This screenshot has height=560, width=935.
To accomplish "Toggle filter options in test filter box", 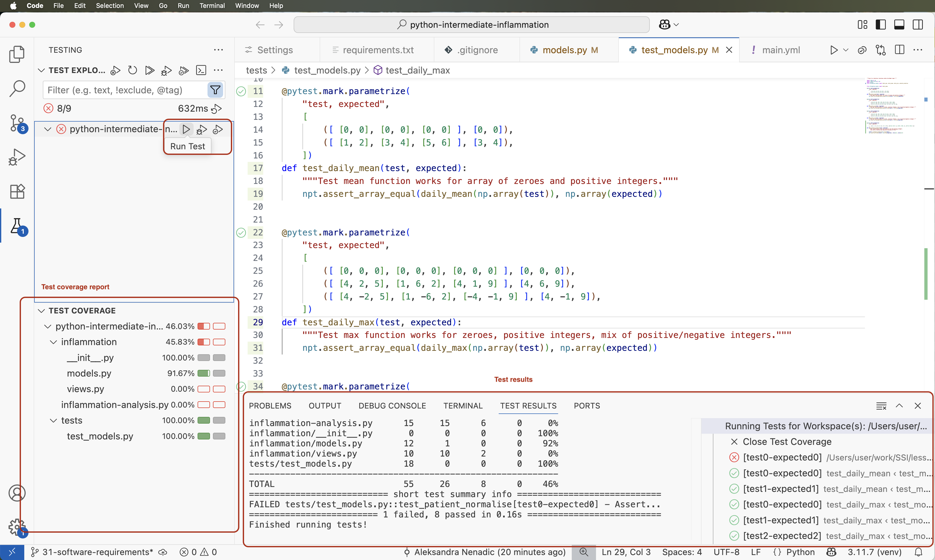I will pyautogui.click(x=215, y=90).
